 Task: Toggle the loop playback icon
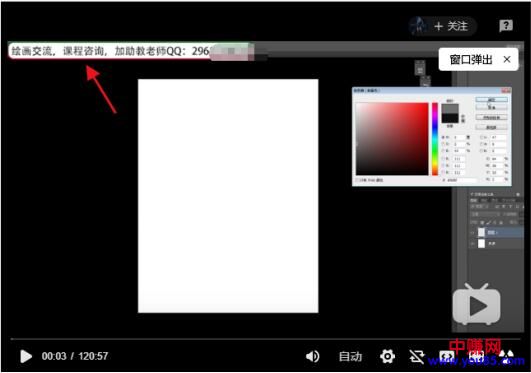click(417, 357)
